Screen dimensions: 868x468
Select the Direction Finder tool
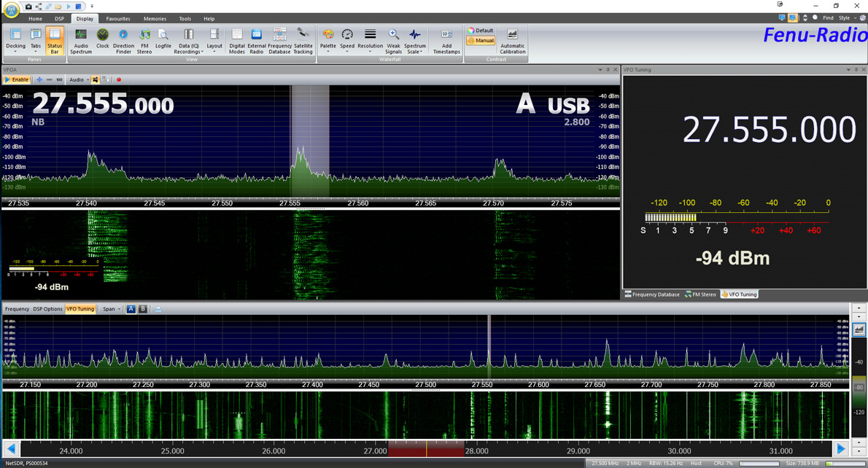[x=123, y=40]
